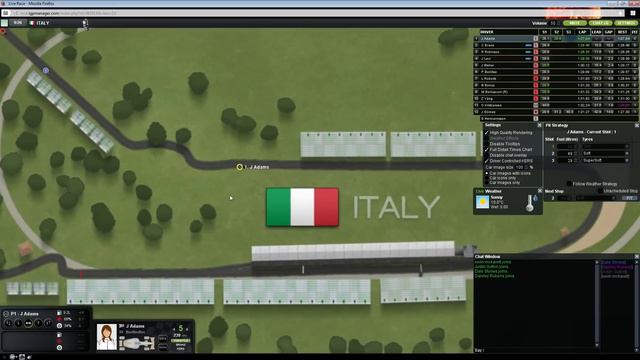640x360 pixels.
Task: Open stint 3 Supersoft tyres dropdown
Action: coord(606,160)
